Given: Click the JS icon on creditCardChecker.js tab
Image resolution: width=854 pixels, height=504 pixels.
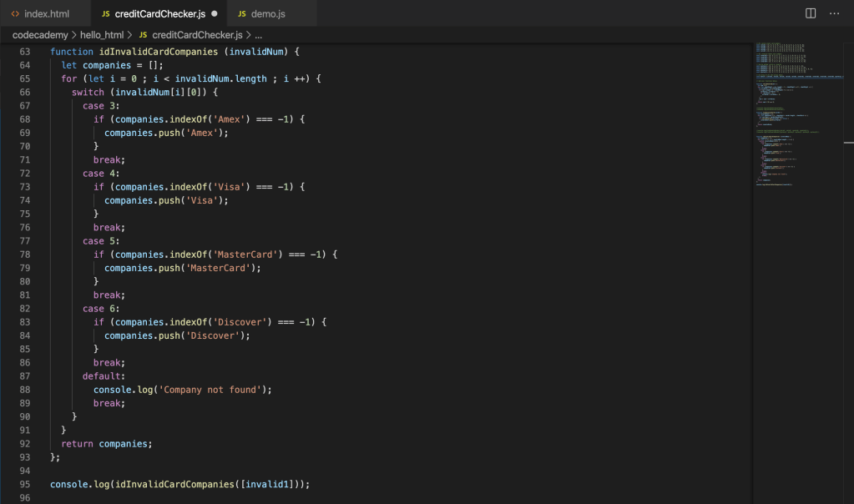Looking at the screenshot, I should (x=105, y=14).
